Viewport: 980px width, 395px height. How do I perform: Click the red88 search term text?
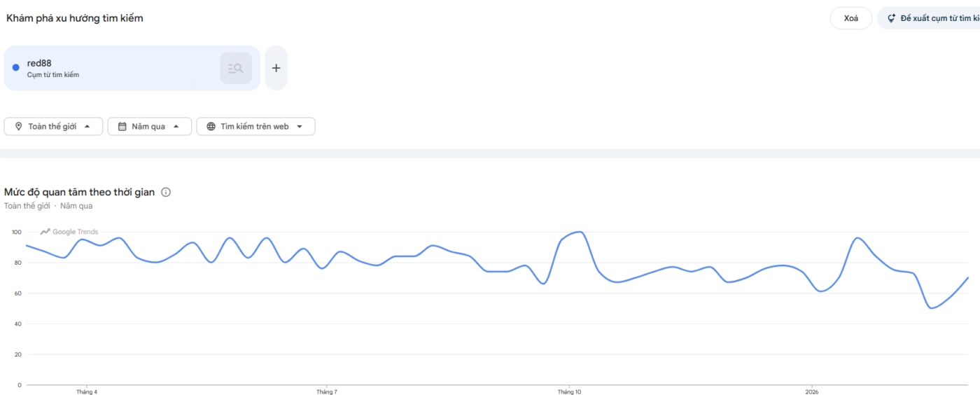pos(39,63)
